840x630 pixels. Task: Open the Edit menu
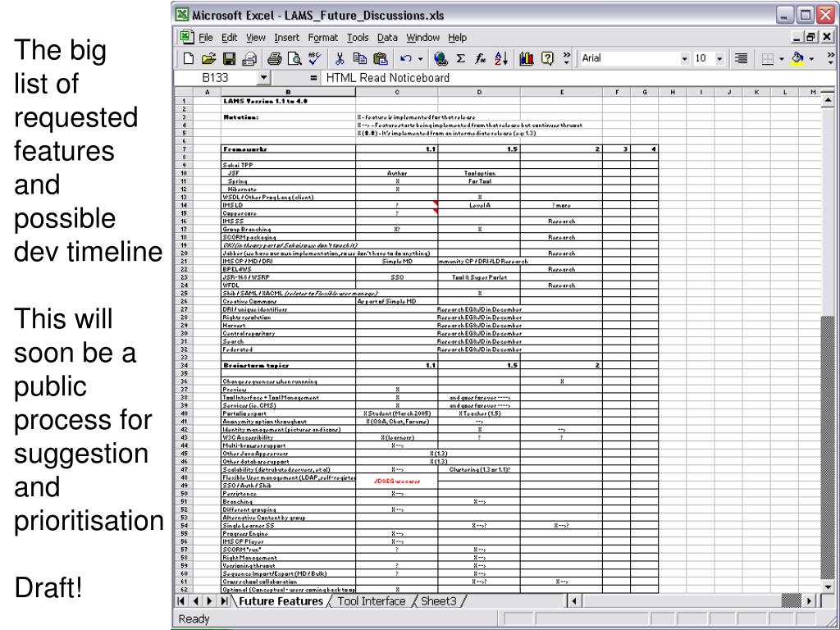[x=230, y=38]
